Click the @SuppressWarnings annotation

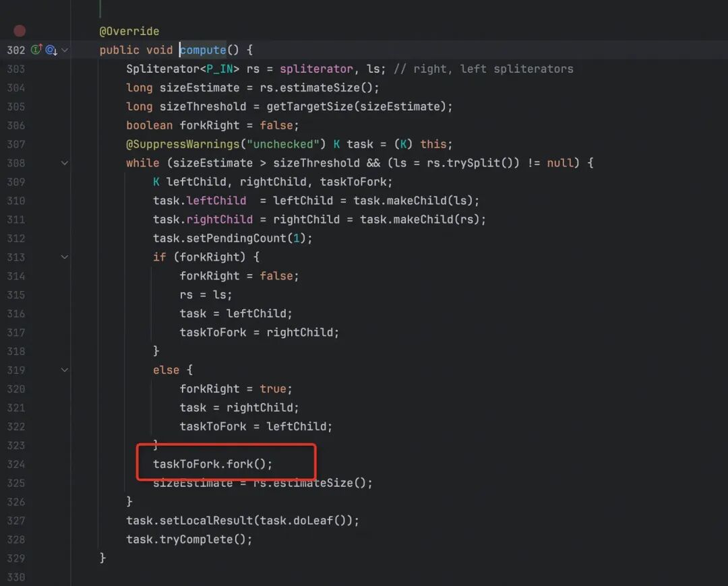183,144
